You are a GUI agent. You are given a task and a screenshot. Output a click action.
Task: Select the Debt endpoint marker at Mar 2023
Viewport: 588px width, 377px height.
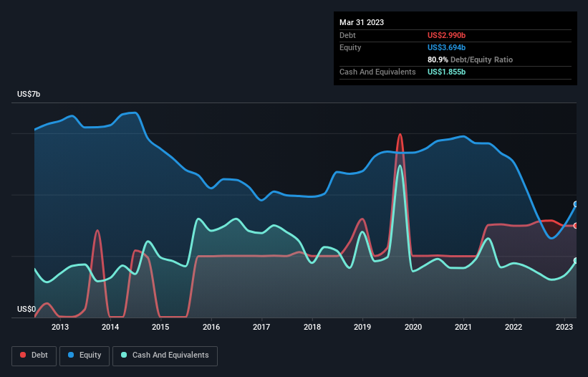click(x=576, y=226)
